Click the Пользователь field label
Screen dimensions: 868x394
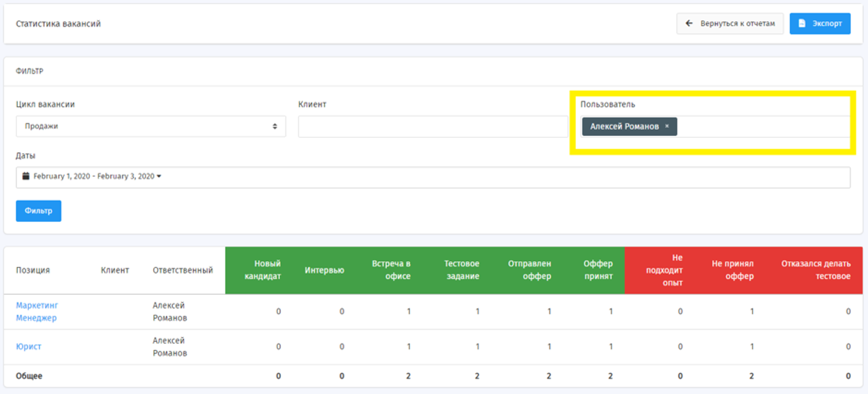pos(608,104)
